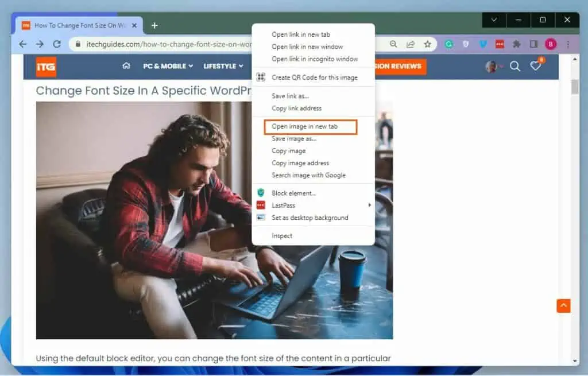Click the heart wishlist icon with notification badge
588x376 pixels.
pyautogui.click(x=535, y=66)
